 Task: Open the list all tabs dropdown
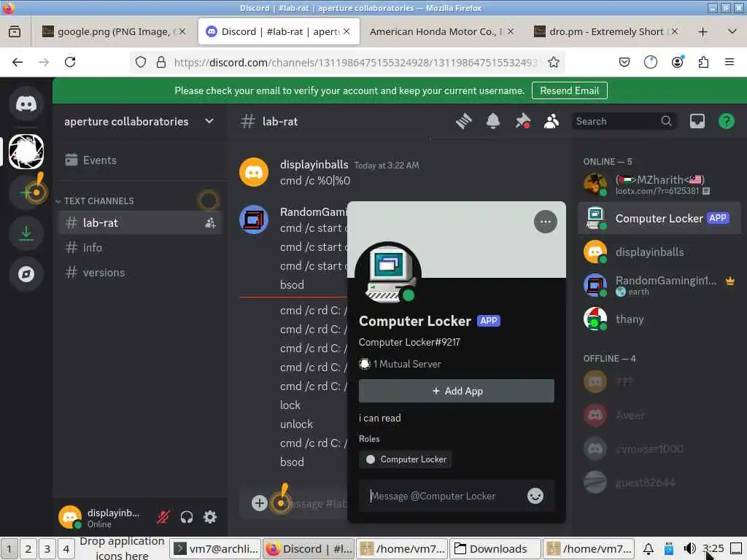point(732,31)
